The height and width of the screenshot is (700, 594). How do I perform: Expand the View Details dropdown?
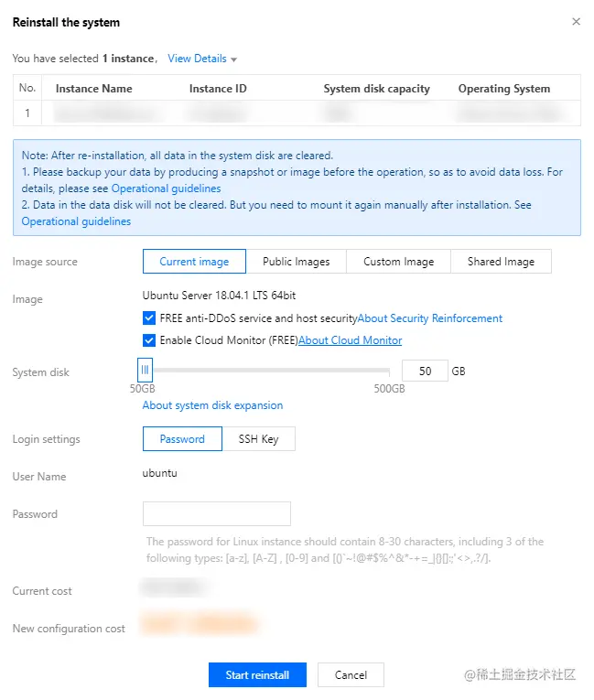pos(202,59)
